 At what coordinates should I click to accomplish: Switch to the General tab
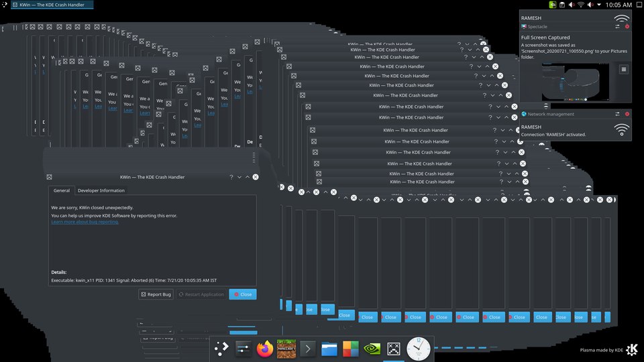point(62,190)
